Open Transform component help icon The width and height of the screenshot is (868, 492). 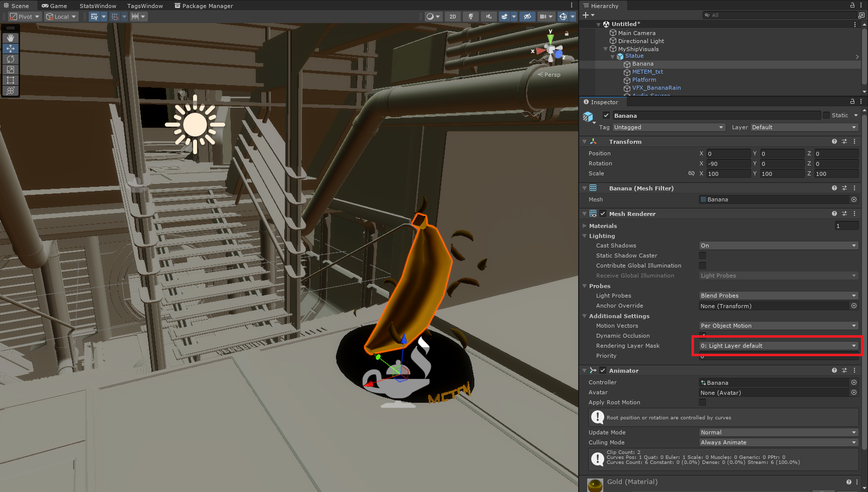[x=834, y=142]
